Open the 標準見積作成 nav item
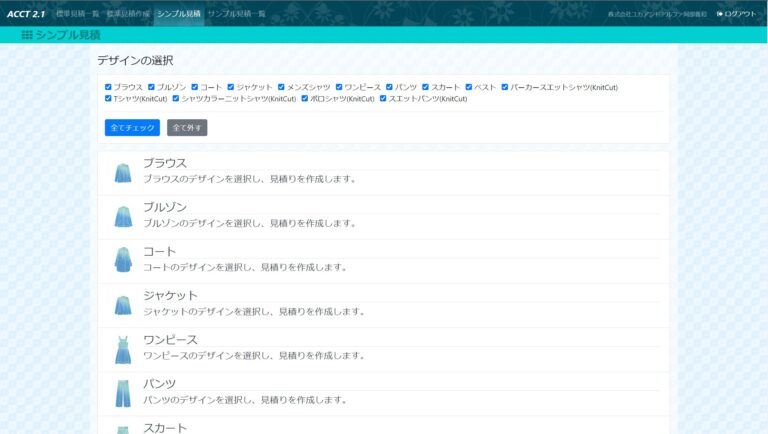This screenshot has height=434, width=768. (128, 14)
